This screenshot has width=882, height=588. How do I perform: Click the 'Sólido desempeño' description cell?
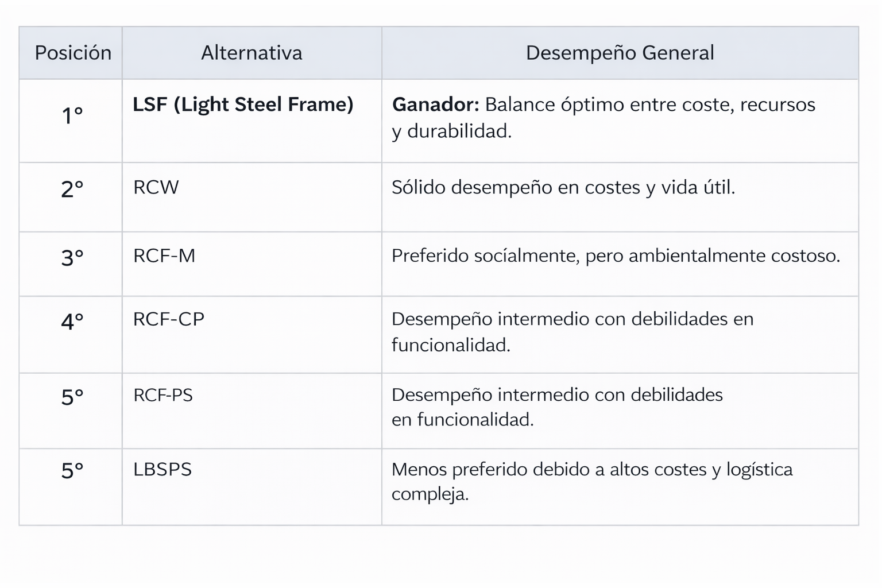(563, 188)
